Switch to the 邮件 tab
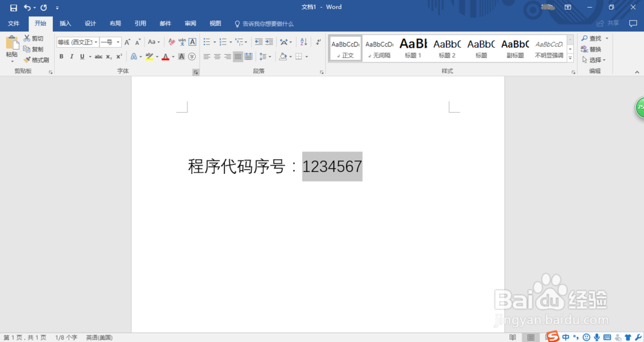644x342 pixels. [166, 23]
